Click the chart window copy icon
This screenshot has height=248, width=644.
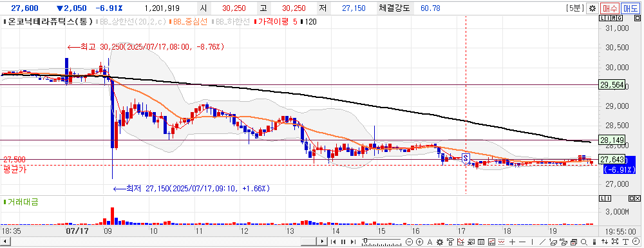tap(573, 242)
